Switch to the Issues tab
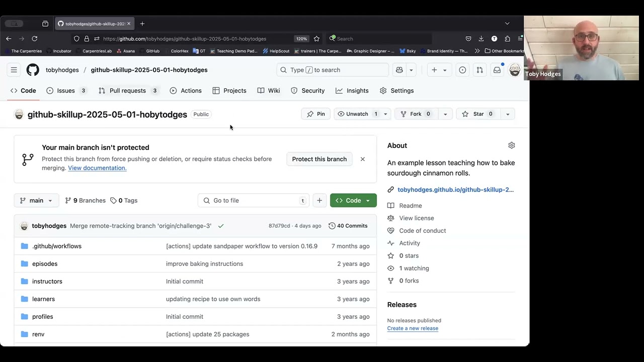The width and height of the screenshot is (644, 362). click(x=66, y=90)
